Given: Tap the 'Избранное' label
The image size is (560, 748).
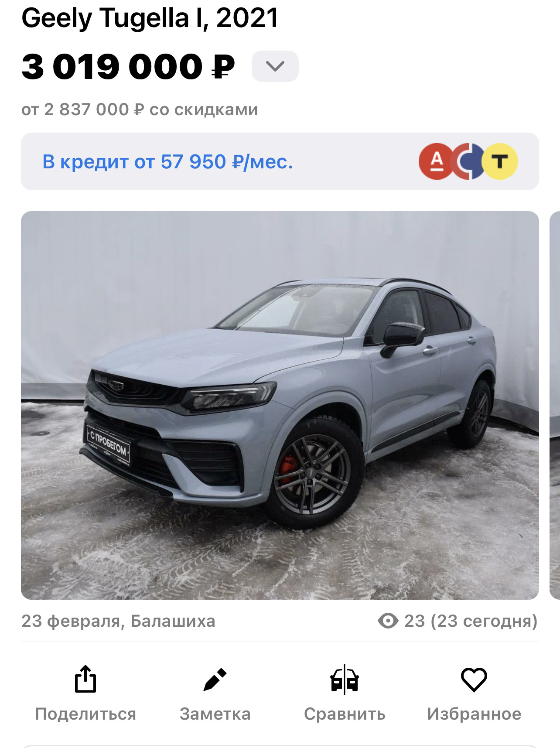Looking at the screenshot, I should pos(474,714).
